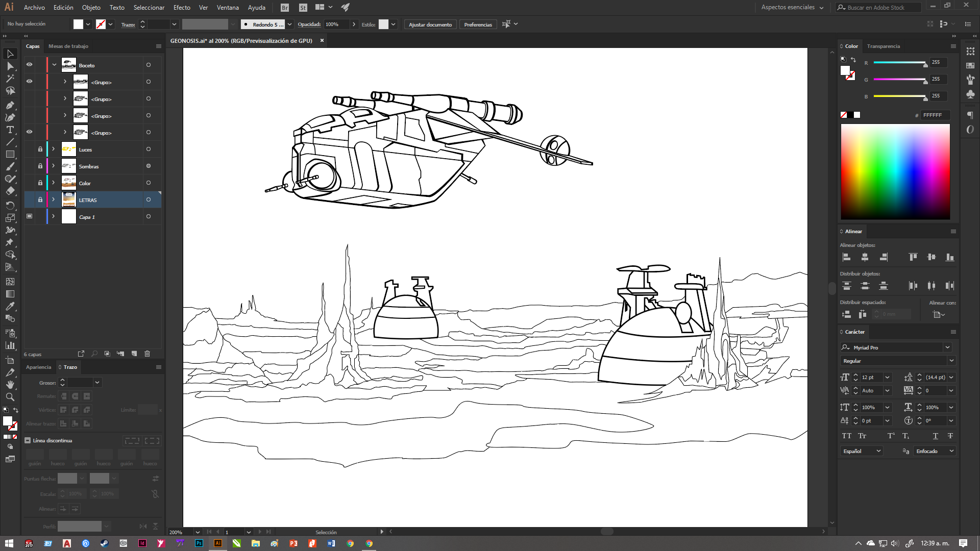Open Photoshop from the taskbar
Screen dimensions: 980x551
(x=199, y=543)
